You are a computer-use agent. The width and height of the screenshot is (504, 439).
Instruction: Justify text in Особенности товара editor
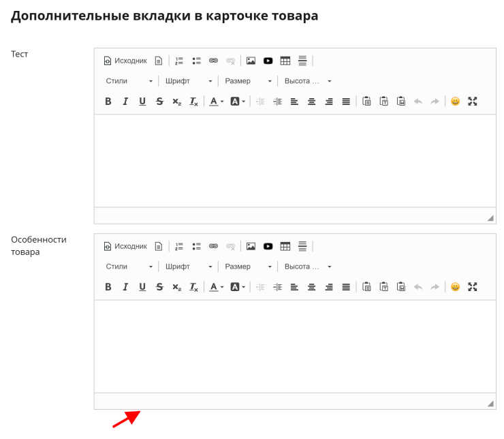point(346,287)
